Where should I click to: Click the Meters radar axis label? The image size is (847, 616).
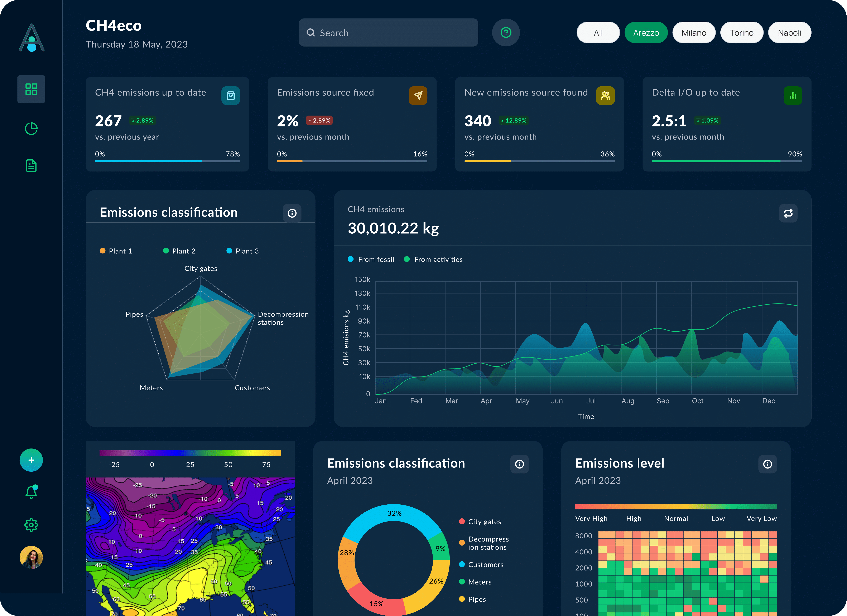click(151, 388)
